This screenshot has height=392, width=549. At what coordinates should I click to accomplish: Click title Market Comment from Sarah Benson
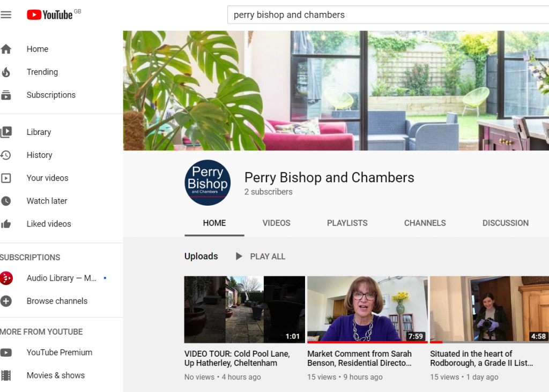(360, 358)
